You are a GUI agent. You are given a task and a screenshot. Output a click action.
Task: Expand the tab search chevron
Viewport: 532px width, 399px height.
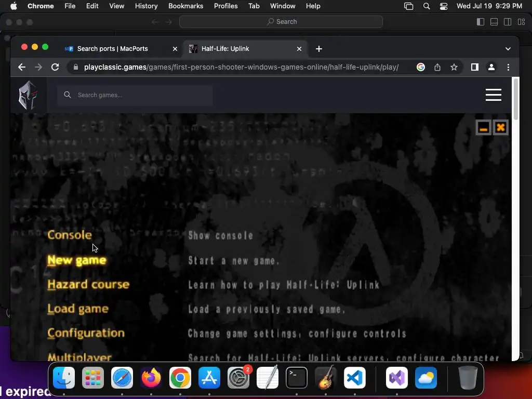[x=508, y=49]
